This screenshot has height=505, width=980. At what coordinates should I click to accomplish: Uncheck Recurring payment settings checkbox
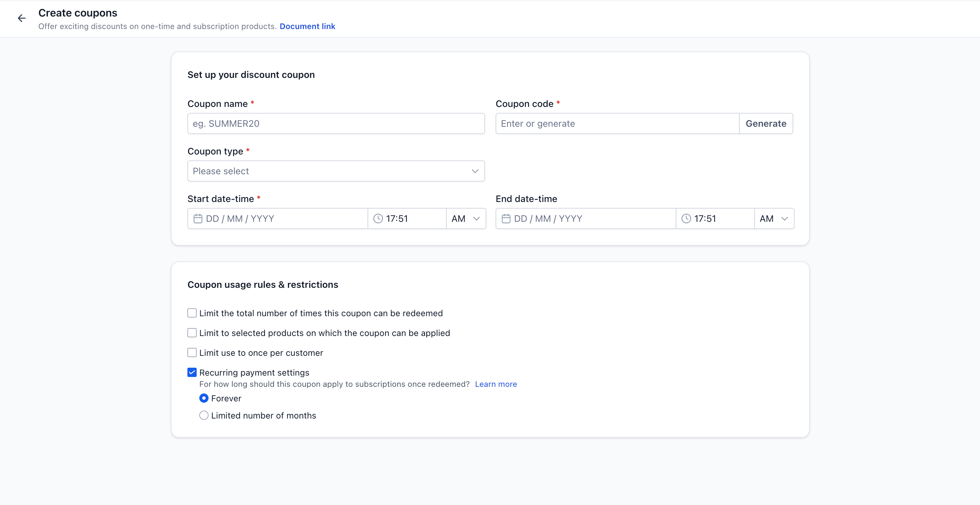pyautogui.click(x=192, y=373)
